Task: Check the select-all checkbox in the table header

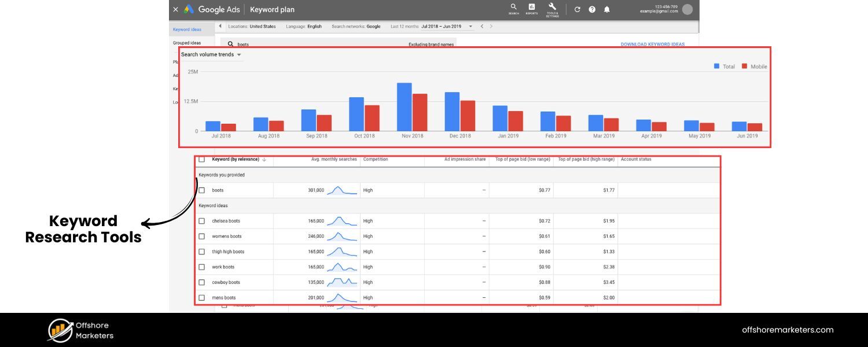Action: (202, 160)
